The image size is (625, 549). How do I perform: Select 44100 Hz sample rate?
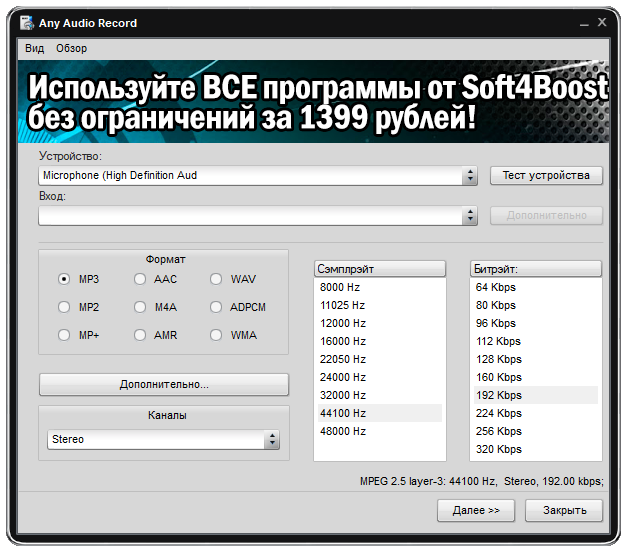click(380, 413)
